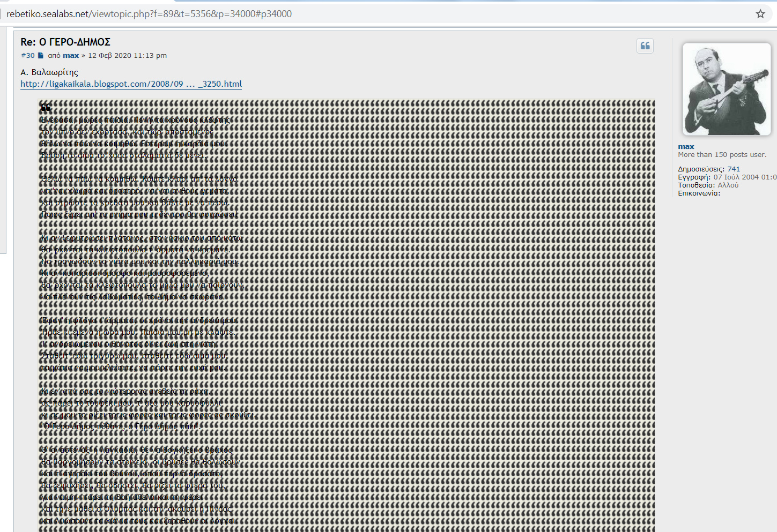Click the small post icon beside #30
Screen dimensions: 777x532
tap(40, 56)
